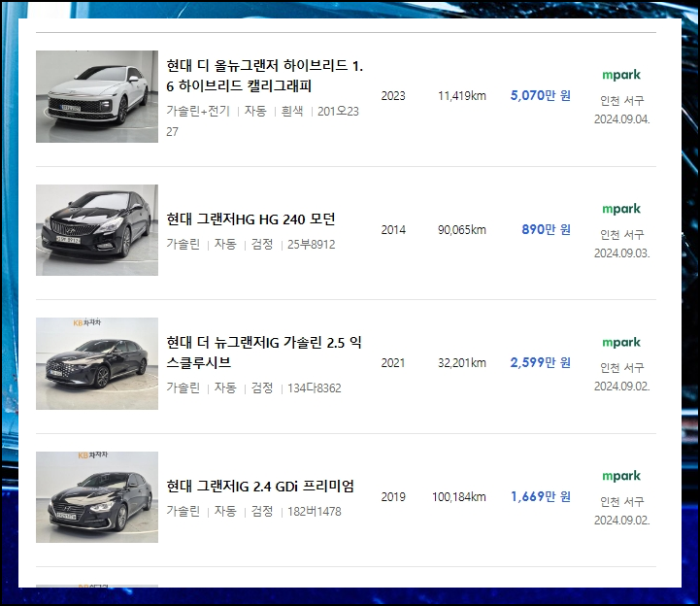Open listing 현대 디 올뉴그랜저 하이브리드 캘리그래피
The image size is (700, 606).
coord(265,76)
